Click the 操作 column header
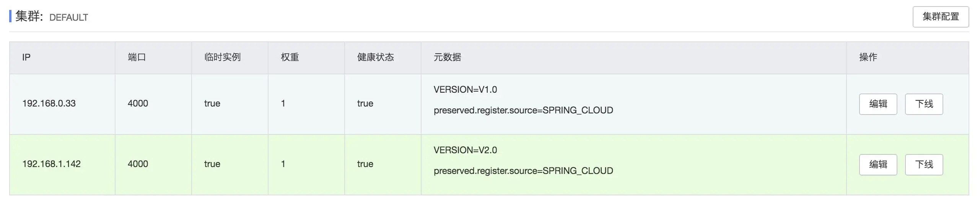This screenshot has width=980, height=200. point(868,57)
